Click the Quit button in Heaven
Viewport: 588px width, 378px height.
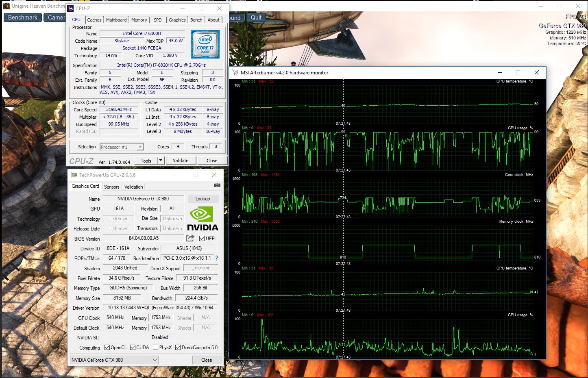click(256, 17)
